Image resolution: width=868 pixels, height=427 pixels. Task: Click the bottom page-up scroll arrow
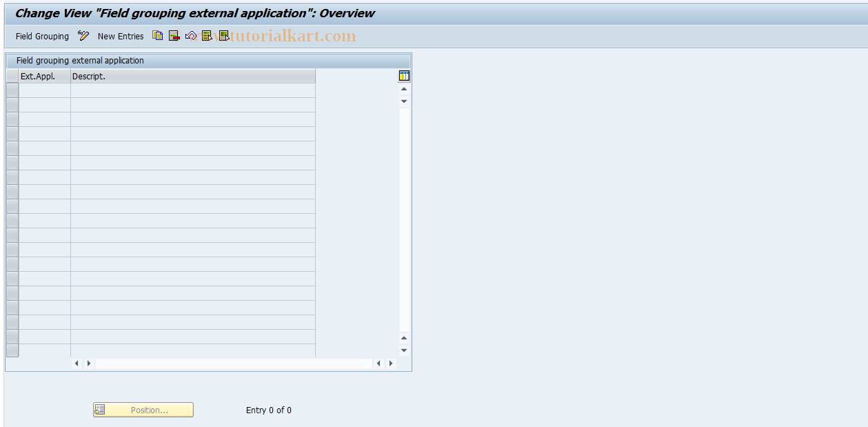click(404, 338)
